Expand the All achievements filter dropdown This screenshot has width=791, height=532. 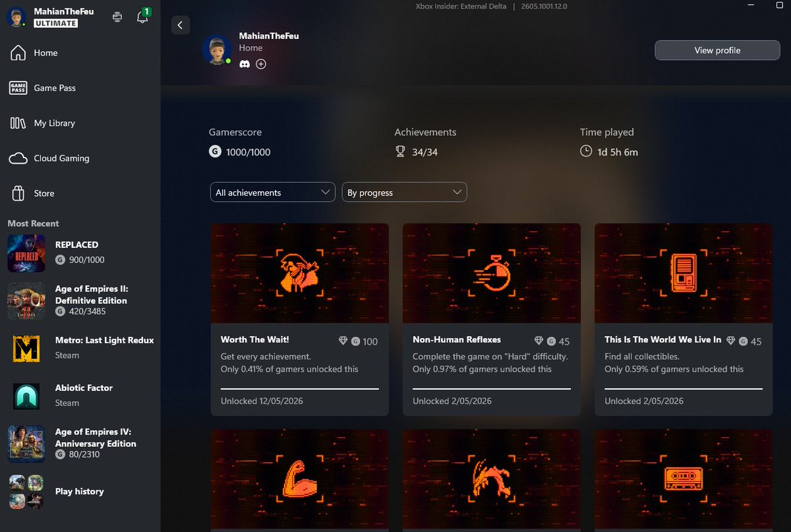[x=272, y=192]
